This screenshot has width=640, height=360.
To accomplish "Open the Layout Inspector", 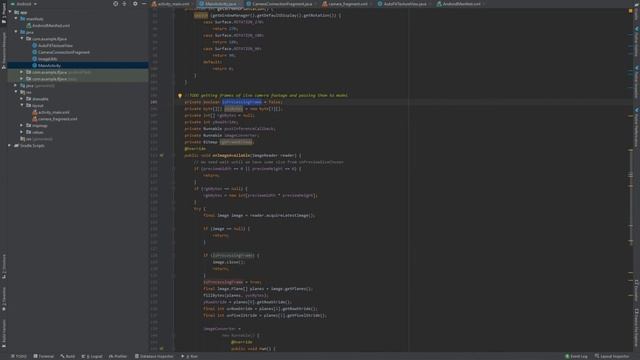I will (x=612, y=356).
